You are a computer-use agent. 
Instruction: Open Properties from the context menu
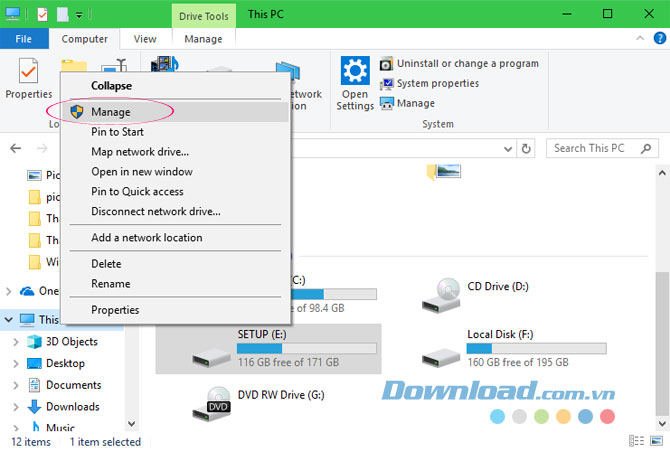point(175,310)
